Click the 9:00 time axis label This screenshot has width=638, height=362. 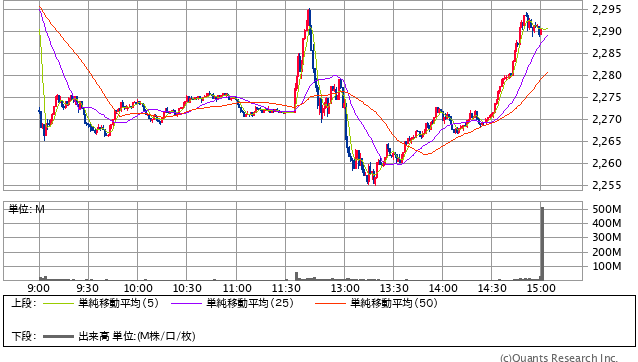click(x=39, y=288)
